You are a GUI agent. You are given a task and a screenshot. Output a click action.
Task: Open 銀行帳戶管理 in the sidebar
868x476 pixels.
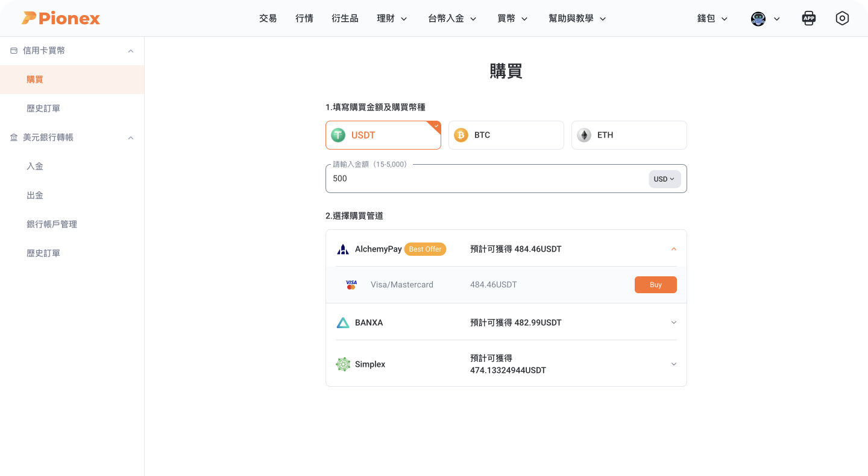pyautogui.click(x=72, y=224)
